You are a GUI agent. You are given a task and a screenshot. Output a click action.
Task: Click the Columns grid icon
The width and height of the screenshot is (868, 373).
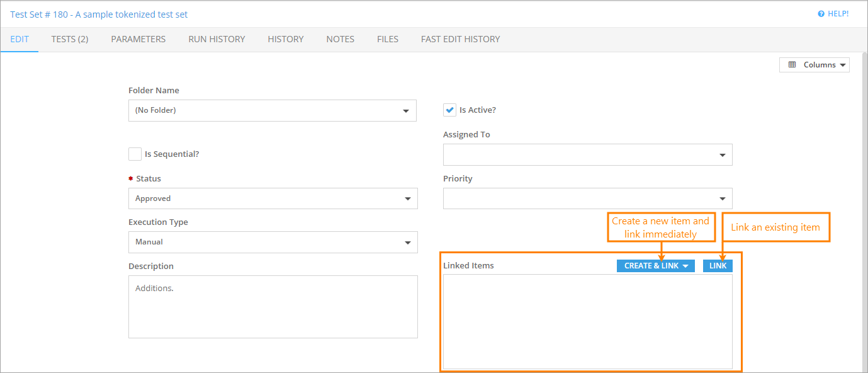tap(792, 65)
